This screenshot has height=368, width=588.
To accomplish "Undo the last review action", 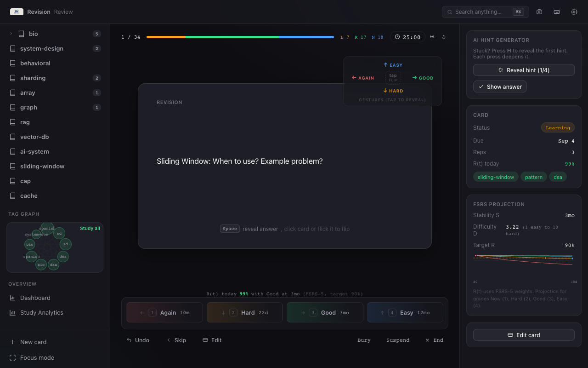I will 138,340.
